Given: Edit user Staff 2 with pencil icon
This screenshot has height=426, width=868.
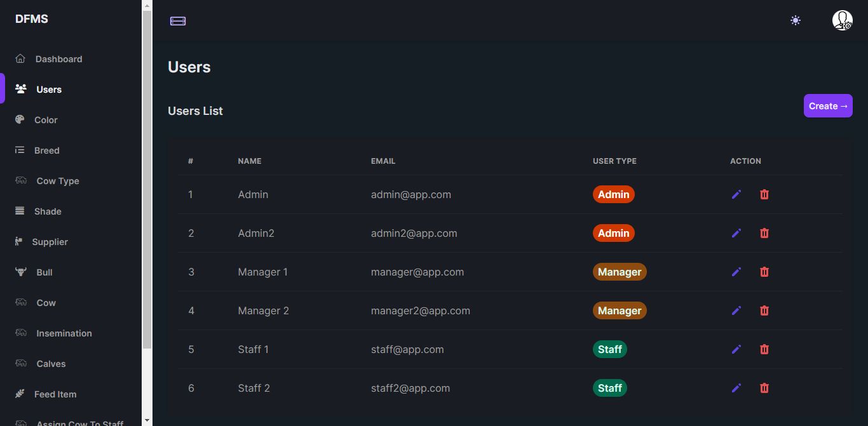Looking at the screenshot, I should pos(736,388).
